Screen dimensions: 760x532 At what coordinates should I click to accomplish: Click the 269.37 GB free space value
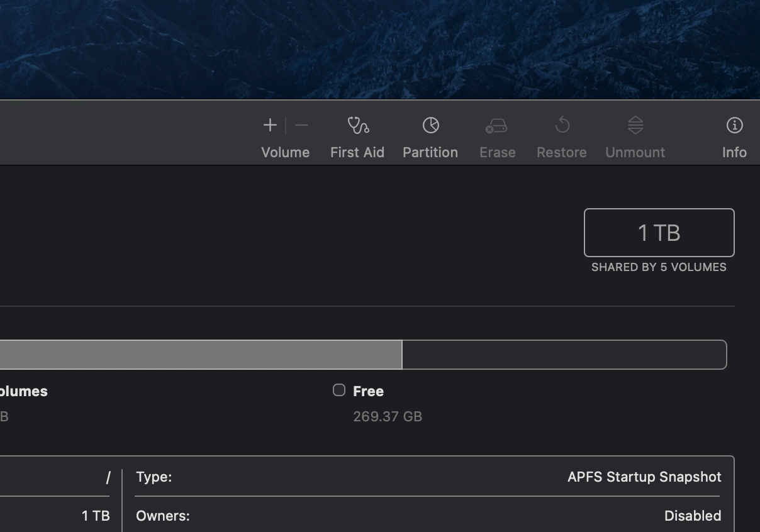(388, 416)
